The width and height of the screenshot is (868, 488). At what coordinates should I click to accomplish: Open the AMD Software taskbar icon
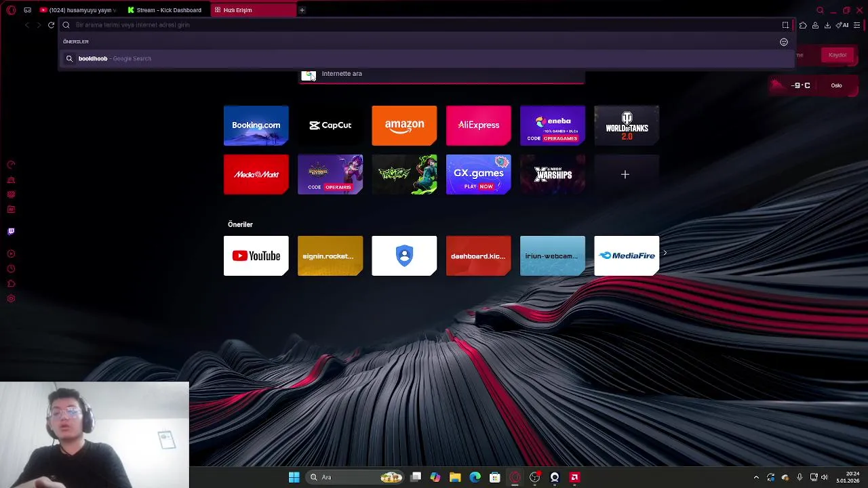[574, 477]
